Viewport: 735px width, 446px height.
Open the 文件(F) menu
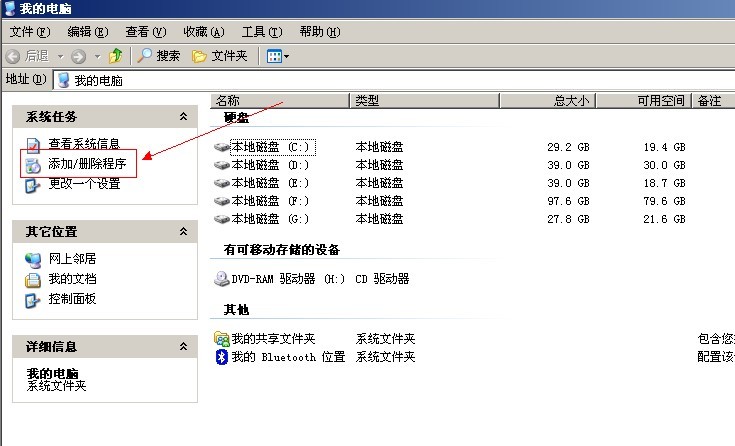point(29,32)
